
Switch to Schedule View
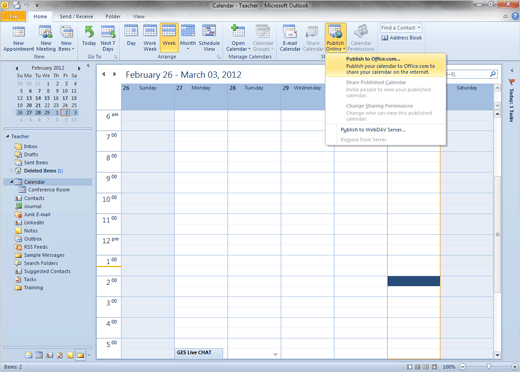(x=209, y=39)
